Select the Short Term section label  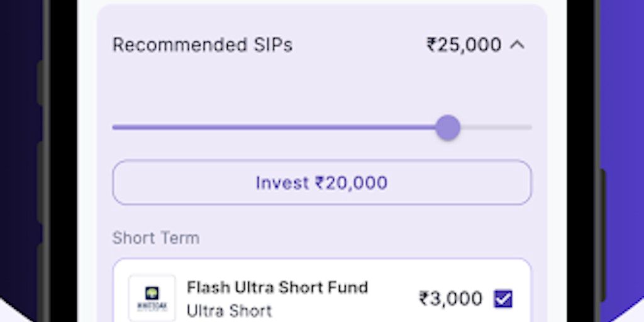point(155,238)
